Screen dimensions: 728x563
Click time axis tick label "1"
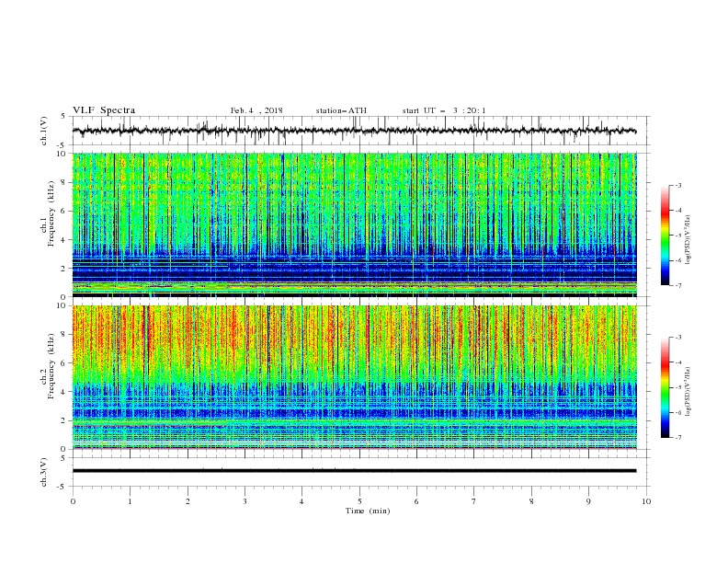coord(130,501)
